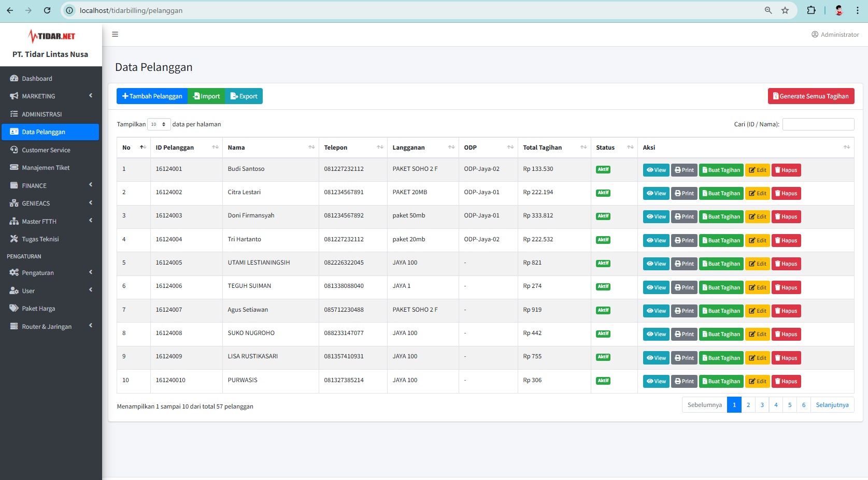Expand the MARKETING sidebar menu
Screen dimensions: 868x480
point(51,96)
